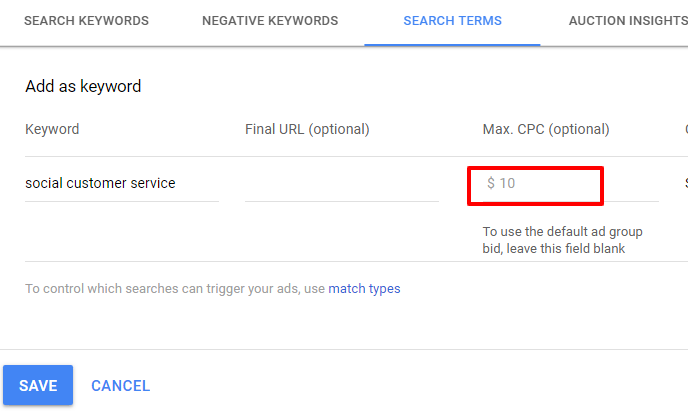Focus the empty Final URL input field
The height and width of the screenshot is (413, 688).
tap(341, 184)
